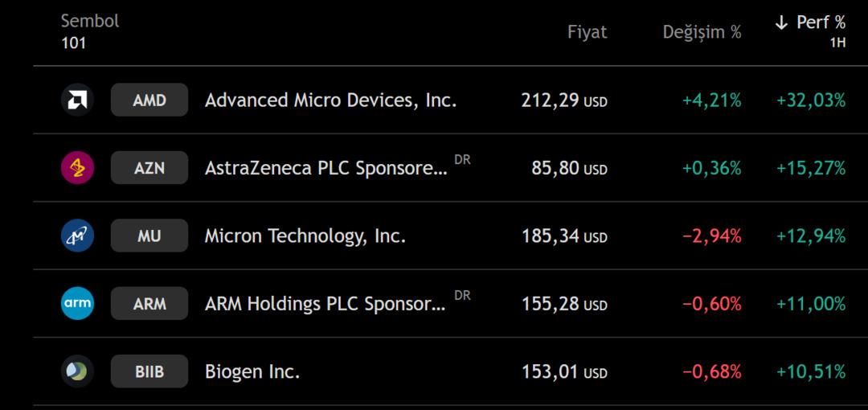Open the Biogen Inc. name link

pos(252,372)
